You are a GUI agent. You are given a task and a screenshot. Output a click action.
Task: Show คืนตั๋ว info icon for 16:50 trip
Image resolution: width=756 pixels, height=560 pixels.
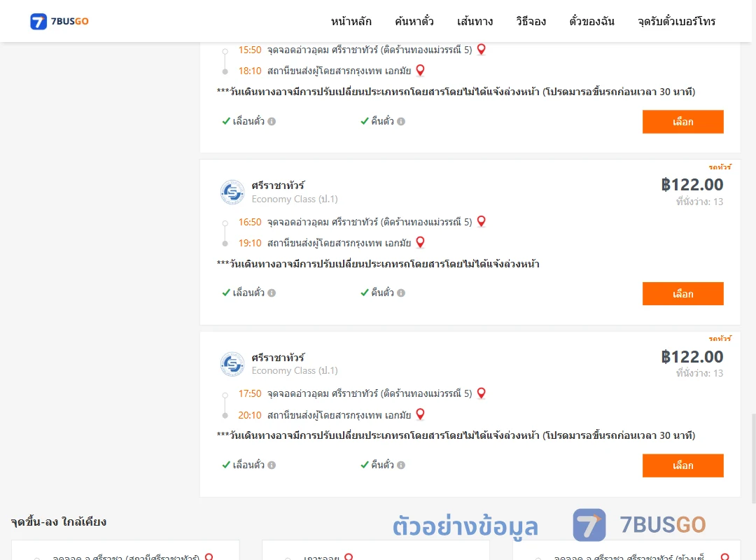click(401, 293)
